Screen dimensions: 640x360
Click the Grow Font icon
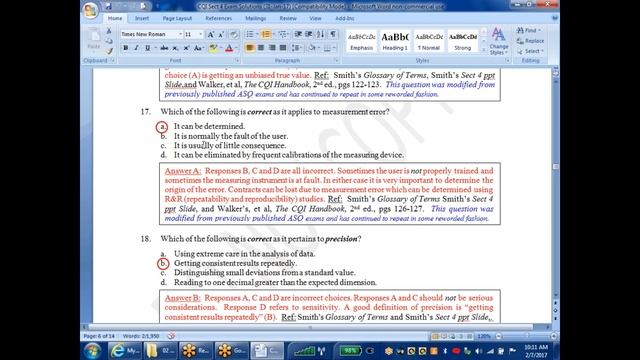[211, 35]
